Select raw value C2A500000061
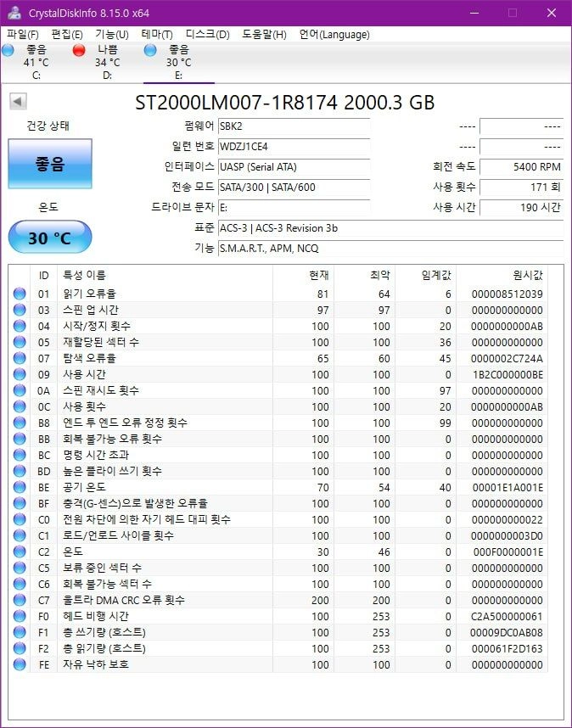Viewport: 572px width, 728px height. 507,617
